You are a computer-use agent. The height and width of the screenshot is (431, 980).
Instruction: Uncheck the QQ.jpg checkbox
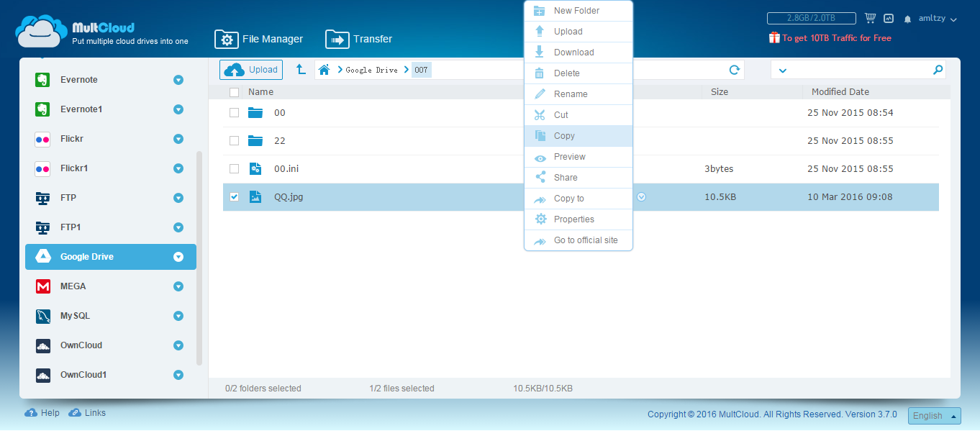click(x=234, y=197)
